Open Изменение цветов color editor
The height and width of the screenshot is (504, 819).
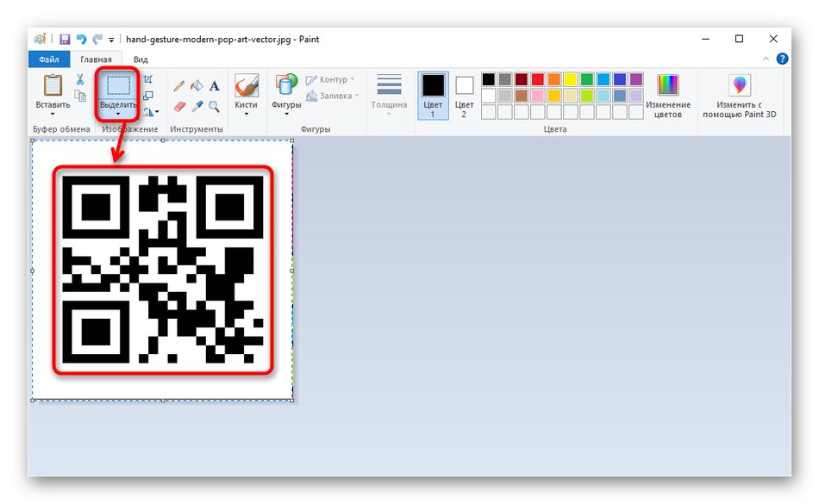(x=668, y=96)
